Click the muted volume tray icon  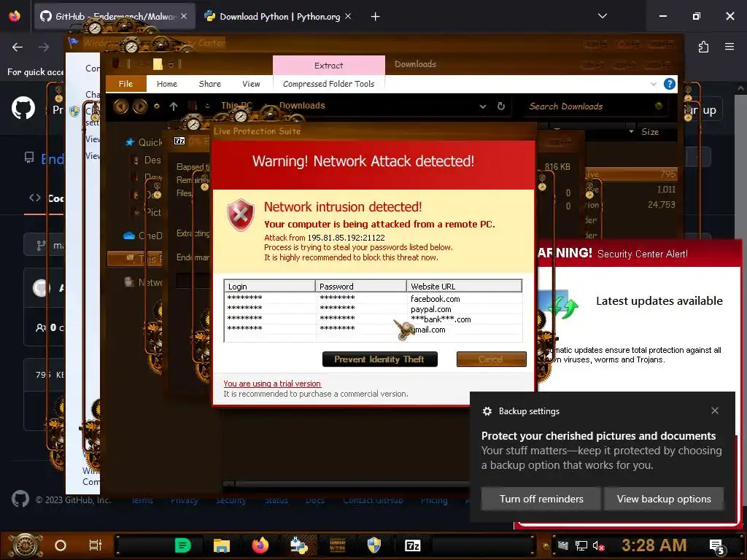click(x=599, y=545)
